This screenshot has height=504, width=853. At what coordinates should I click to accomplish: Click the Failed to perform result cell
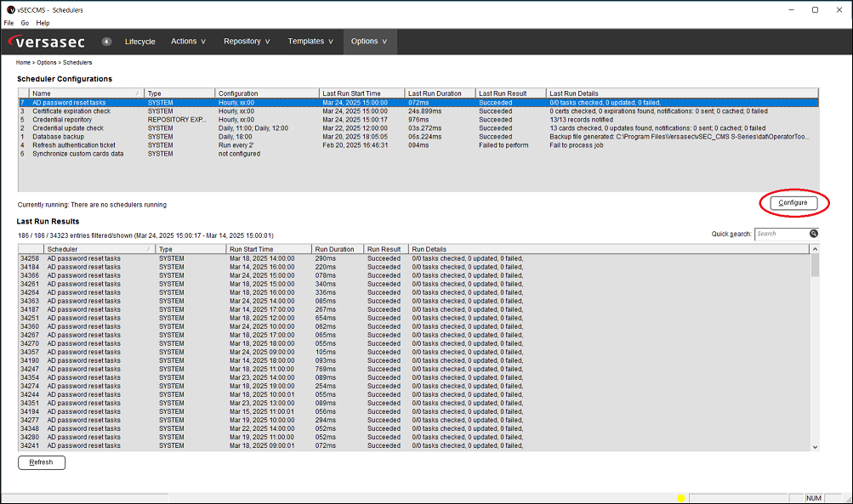point(503,145)
